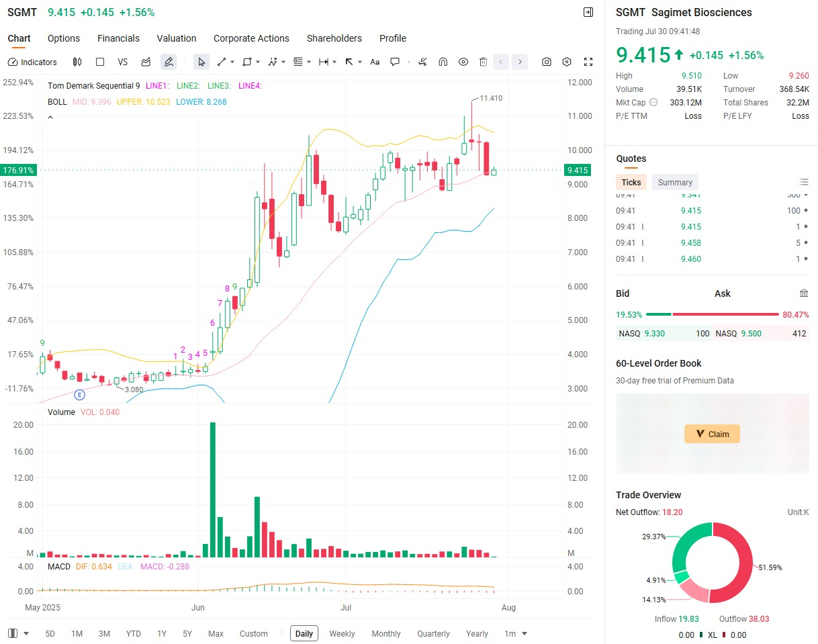
Task: Open the quotes list settings icon
Action: coord(804,182)
